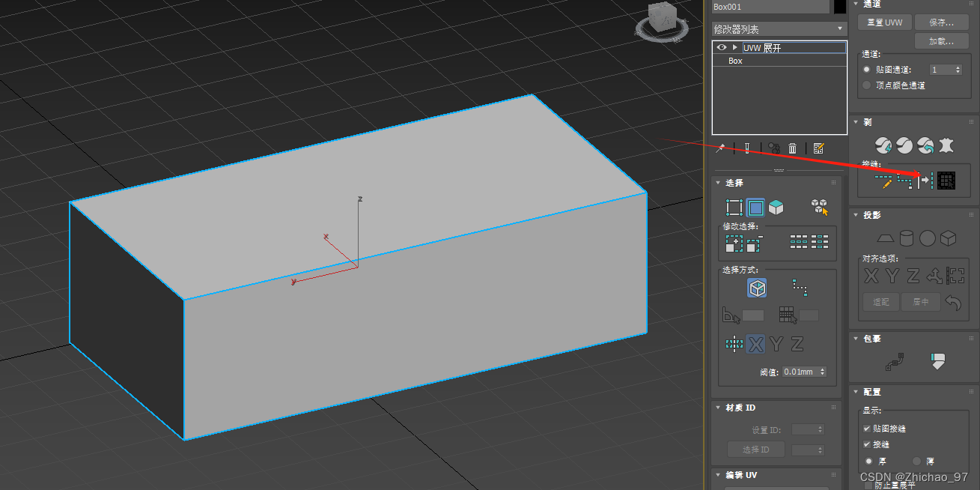Remove modifier using the trash icon
This screenshot has height=490, width=980.
792,148
